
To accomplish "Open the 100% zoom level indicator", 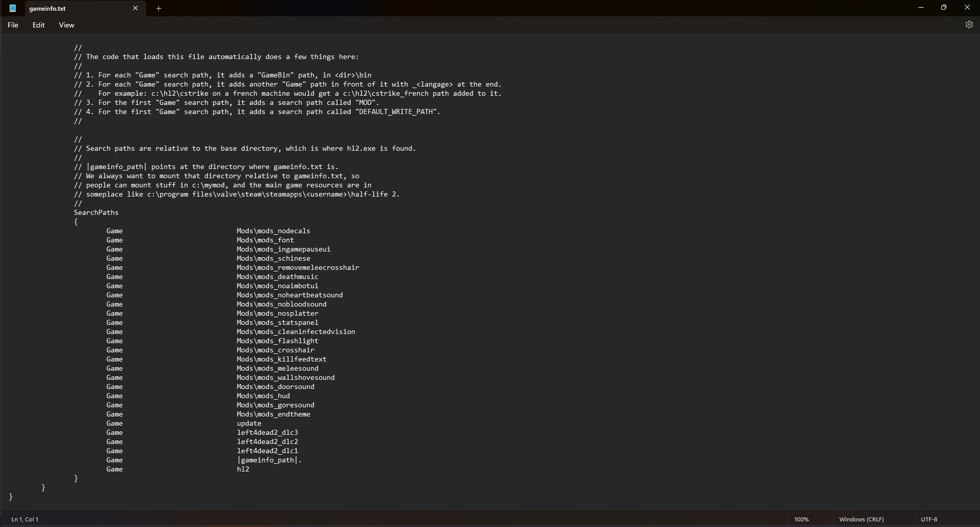I will (x=801, y=519).
